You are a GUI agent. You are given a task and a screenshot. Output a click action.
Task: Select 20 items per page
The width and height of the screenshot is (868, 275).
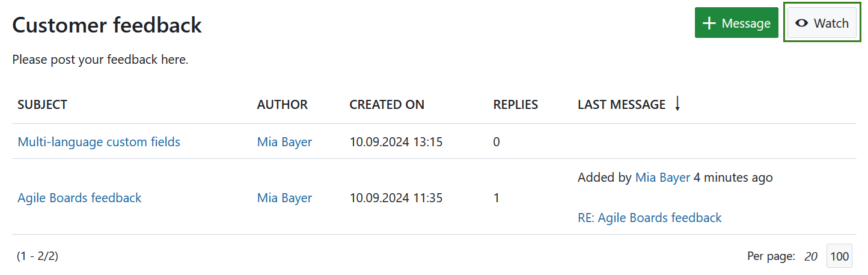coord(811,256)
